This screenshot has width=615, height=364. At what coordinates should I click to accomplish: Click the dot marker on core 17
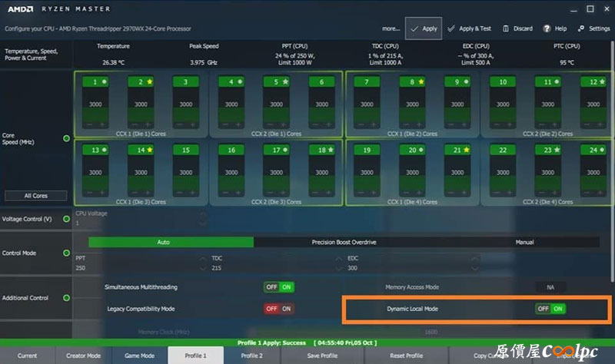(285, 150)
